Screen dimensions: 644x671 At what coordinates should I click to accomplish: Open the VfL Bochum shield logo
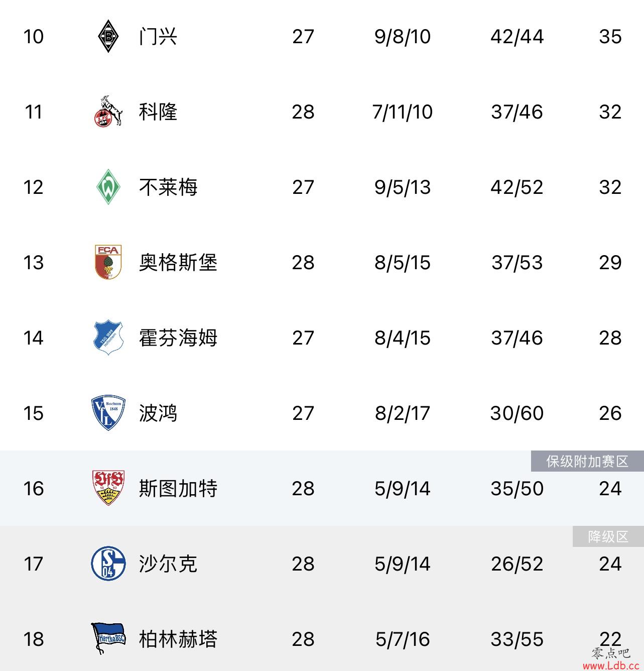pos(108,413)
